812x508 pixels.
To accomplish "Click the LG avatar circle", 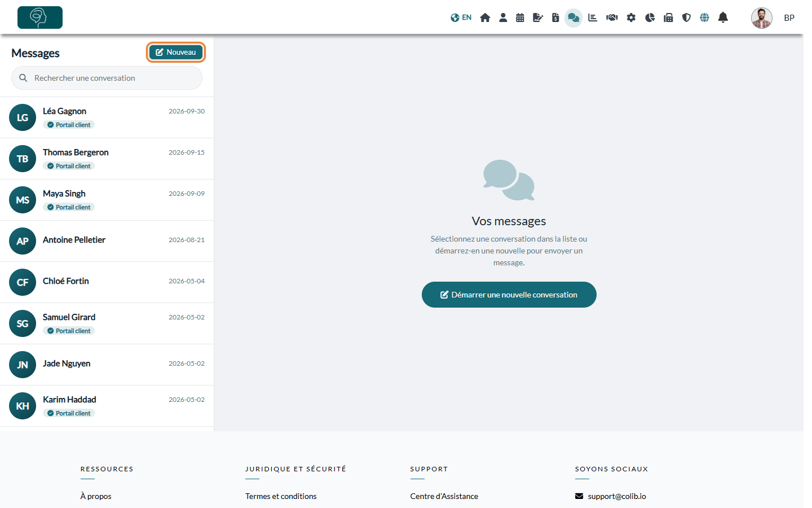I will click(x=23, y=117).
